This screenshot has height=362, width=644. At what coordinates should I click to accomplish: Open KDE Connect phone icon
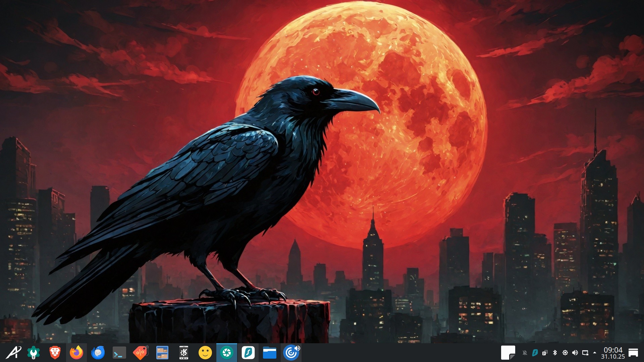click(x=184, y=353)
